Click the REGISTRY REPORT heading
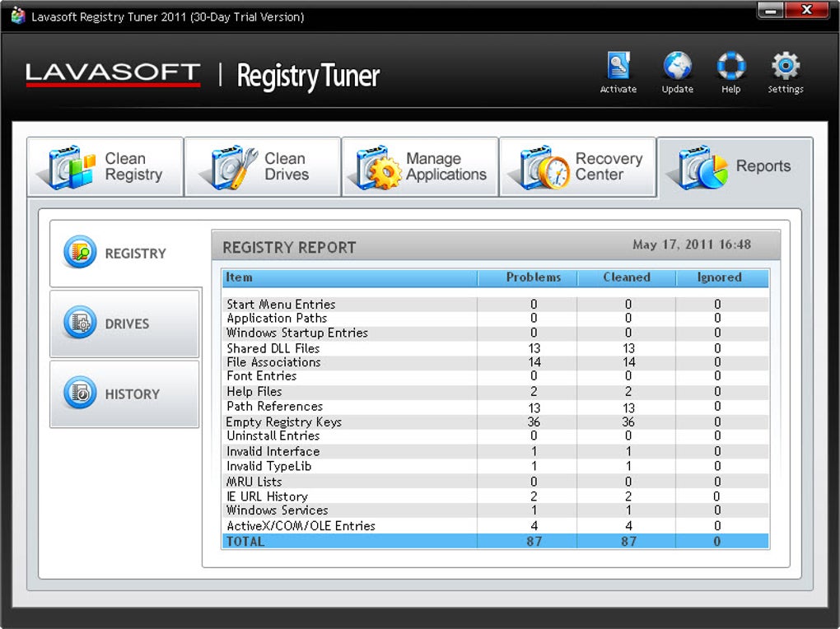Screen dimensions: 840x629 pyautogui.click(x=289, y=248)
